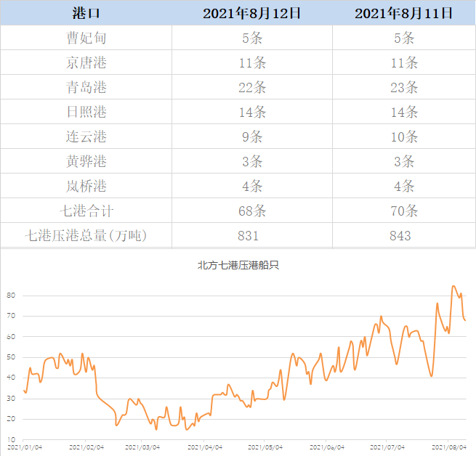
Task: Click the 80 y-axis label
Action: (x=11, y=296)
